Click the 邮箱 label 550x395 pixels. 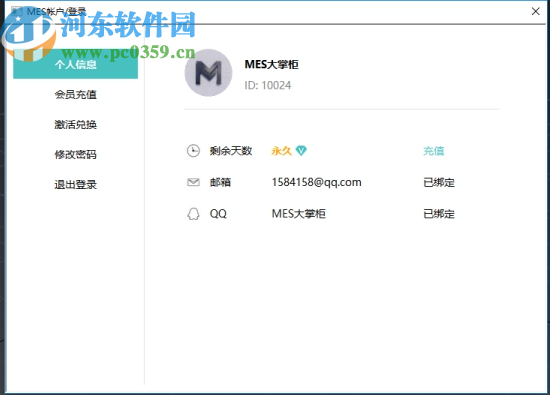pyautogui.click(x=220, y=182)
